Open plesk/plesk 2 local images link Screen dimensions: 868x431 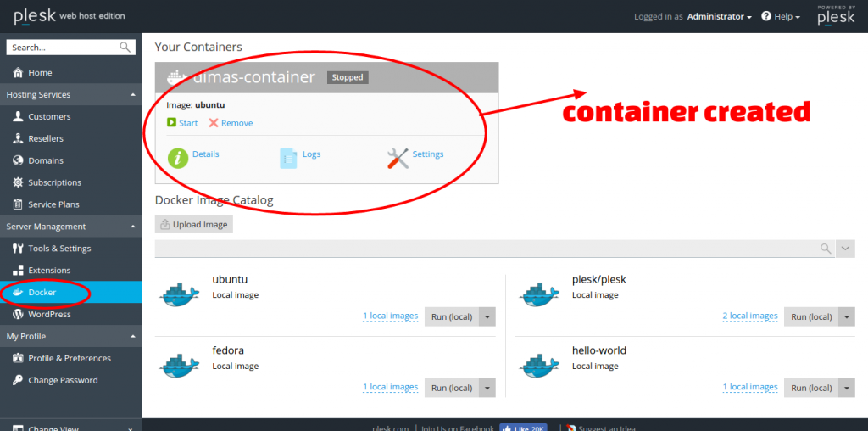[x=749, y=316]
